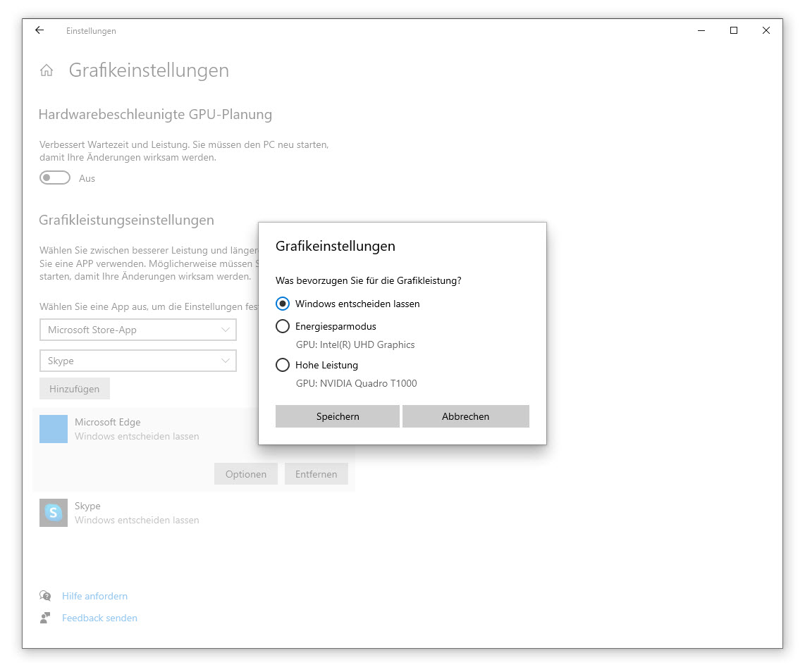805x672 pixels.
Task: Open the Skype app selection dropdown
Action: click(137, 361)
